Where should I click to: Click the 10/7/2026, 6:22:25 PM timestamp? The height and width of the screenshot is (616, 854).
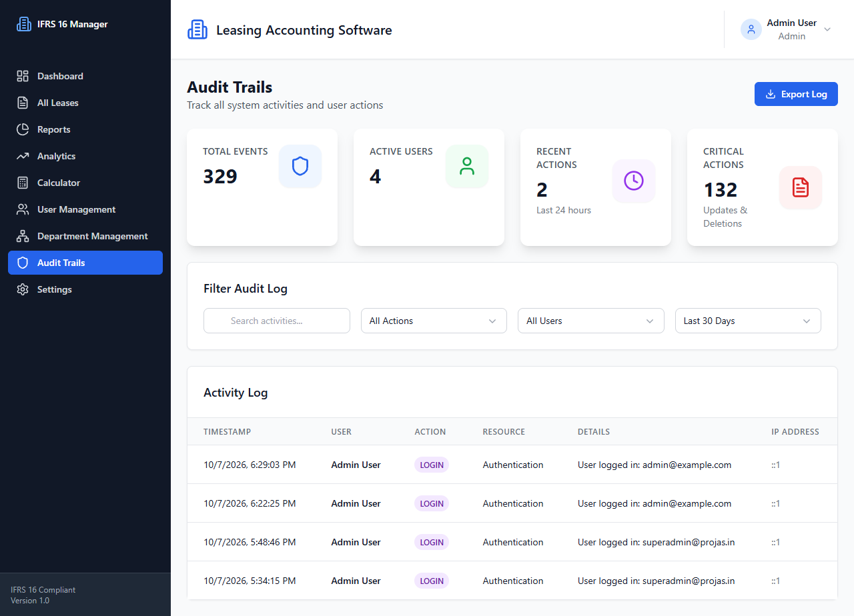(250, 503)
